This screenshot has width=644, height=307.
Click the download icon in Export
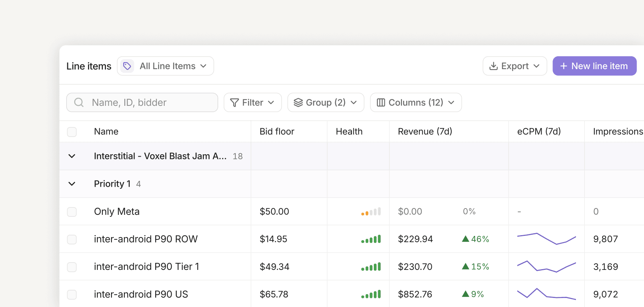[494, 66]
